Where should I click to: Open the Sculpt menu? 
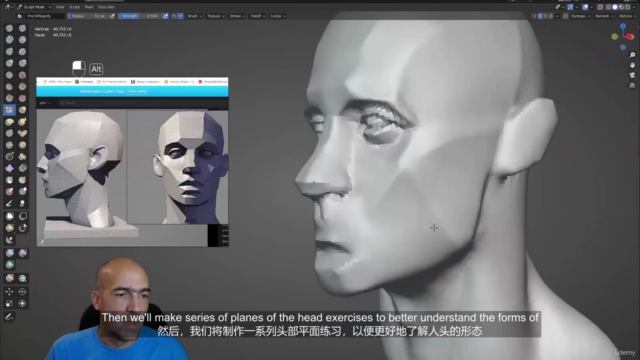[74, 7]
